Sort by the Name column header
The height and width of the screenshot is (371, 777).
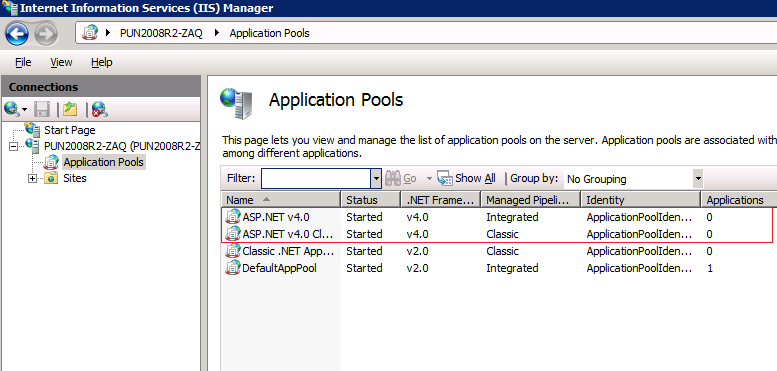[281, 200]
